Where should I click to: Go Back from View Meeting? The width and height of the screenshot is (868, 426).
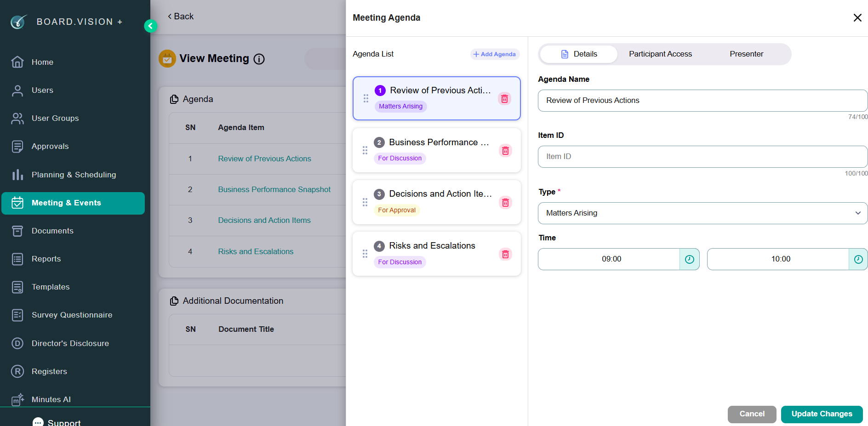coord(181,17)
